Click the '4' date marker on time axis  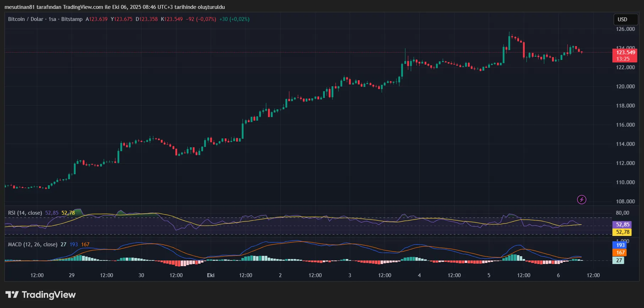[419, 275]
